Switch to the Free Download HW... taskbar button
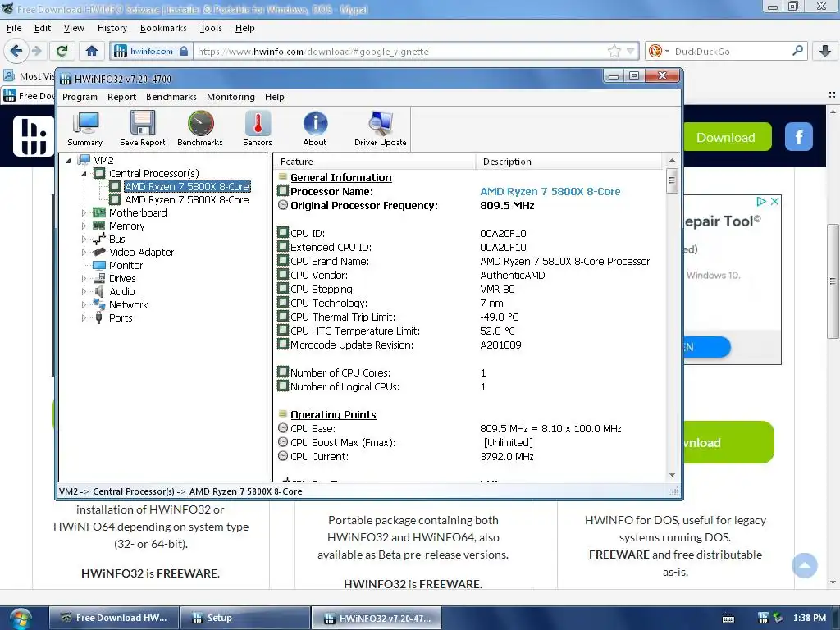This screenshot has height=630, width=840. 113,618
